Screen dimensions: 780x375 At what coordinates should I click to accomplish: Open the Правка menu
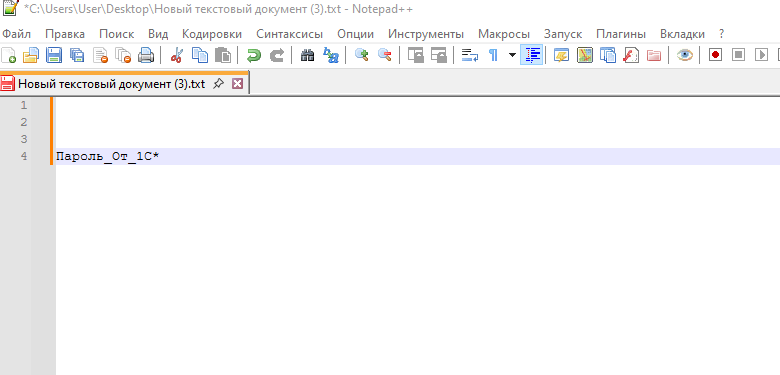[65, 34]
